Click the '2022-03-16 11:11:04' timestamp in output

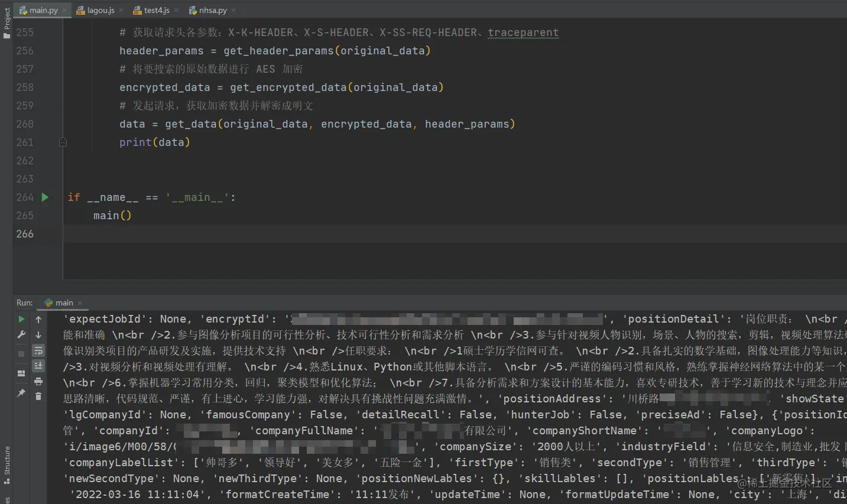click(137, 495)
